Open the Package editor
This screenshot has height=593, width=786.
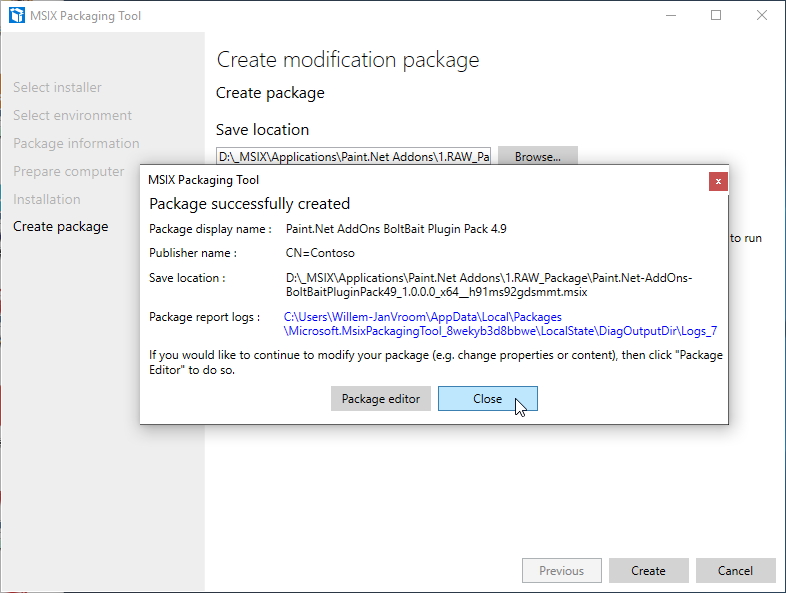(x=380, y=399)
